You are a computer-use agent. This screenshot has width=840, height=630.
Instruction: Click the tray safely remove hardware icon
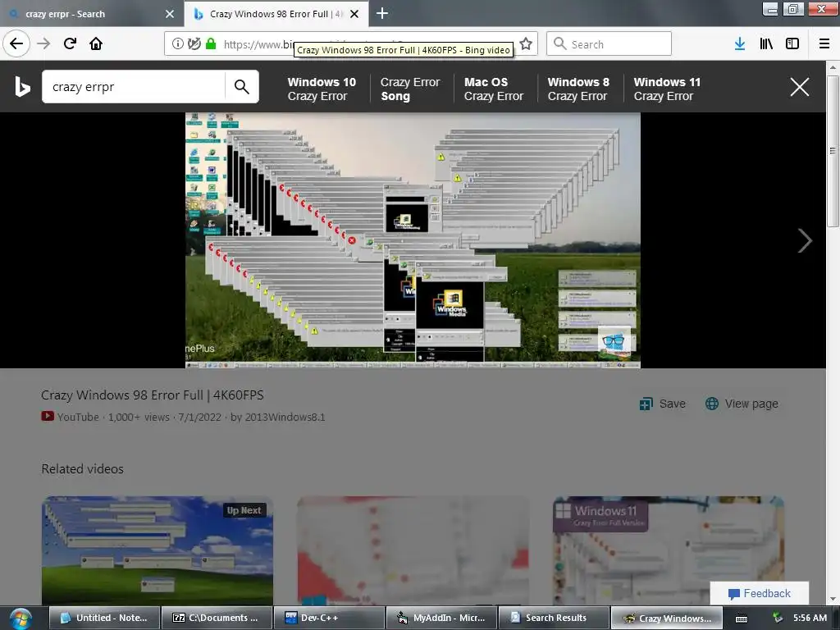[777, 619]
